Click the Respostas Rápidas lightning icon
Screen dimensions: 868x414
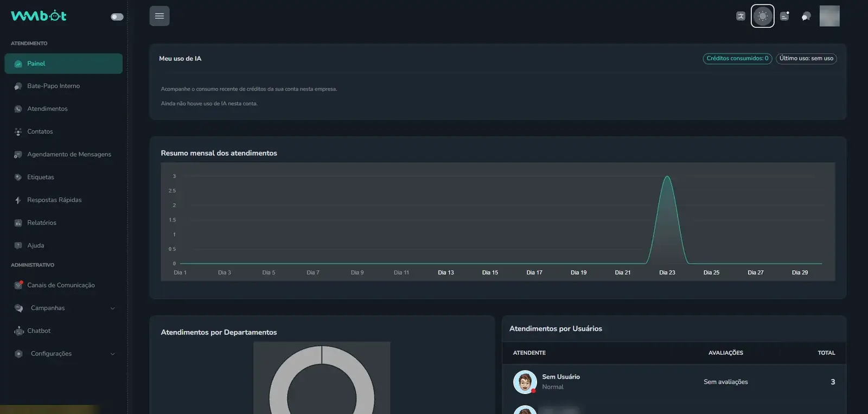pyautogui.click(x=18, y=200)
